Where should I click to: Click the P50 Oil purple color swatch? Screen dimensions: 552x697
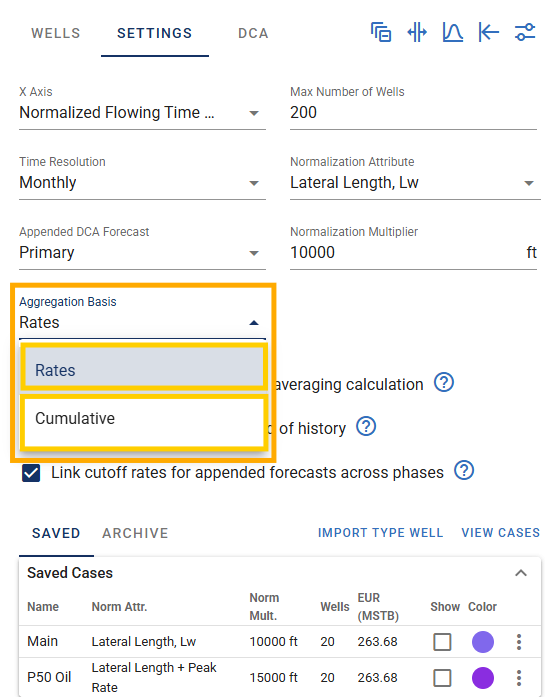tap(483, 678)
